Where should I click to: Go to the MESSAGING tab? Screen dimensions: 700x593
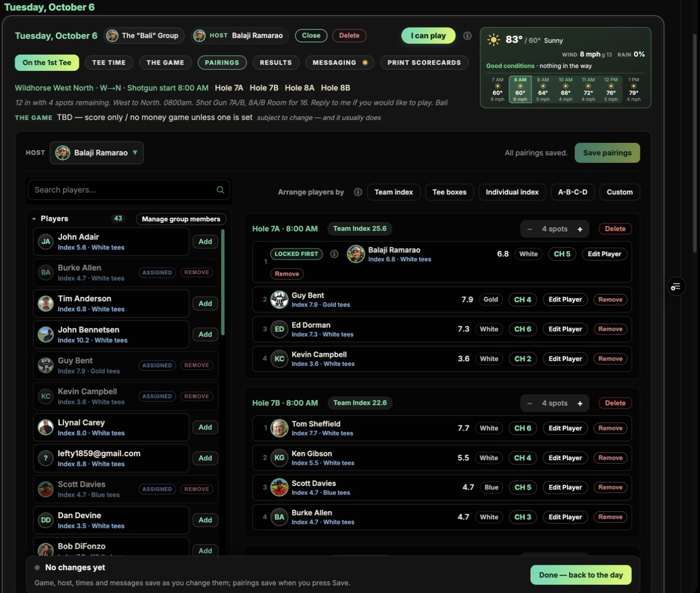click(x=340, y=62)
